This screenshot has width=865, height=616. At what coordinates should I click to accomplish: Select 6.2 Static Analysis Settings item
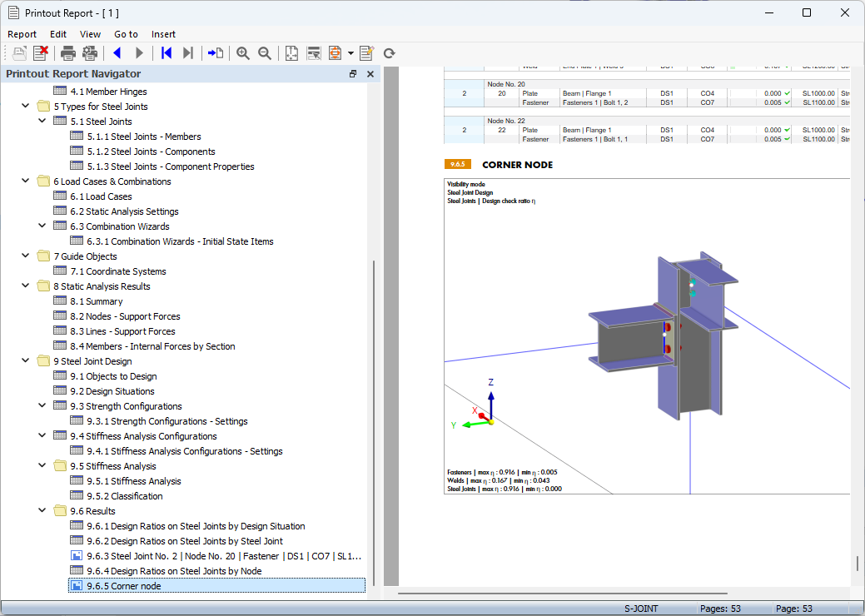point(124,211)
